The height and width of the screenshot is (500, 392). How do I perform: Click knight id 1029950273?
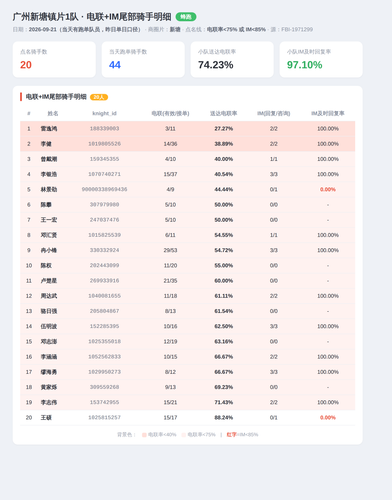click(104, 372)
